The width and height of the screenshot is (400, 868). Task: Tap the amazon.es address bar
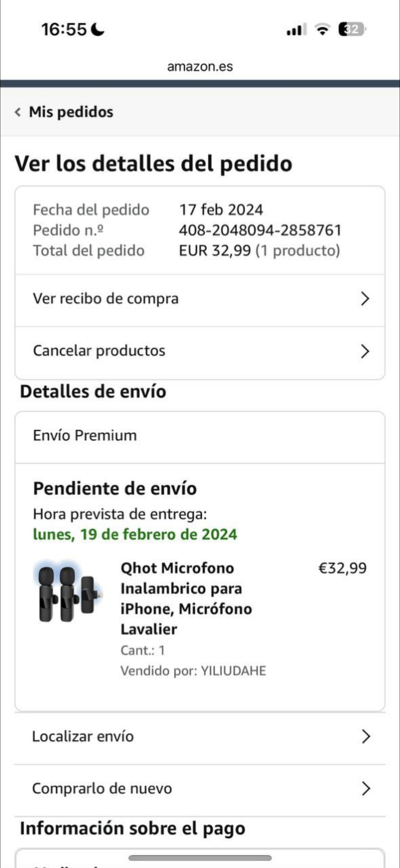click(x=200, y=66)
